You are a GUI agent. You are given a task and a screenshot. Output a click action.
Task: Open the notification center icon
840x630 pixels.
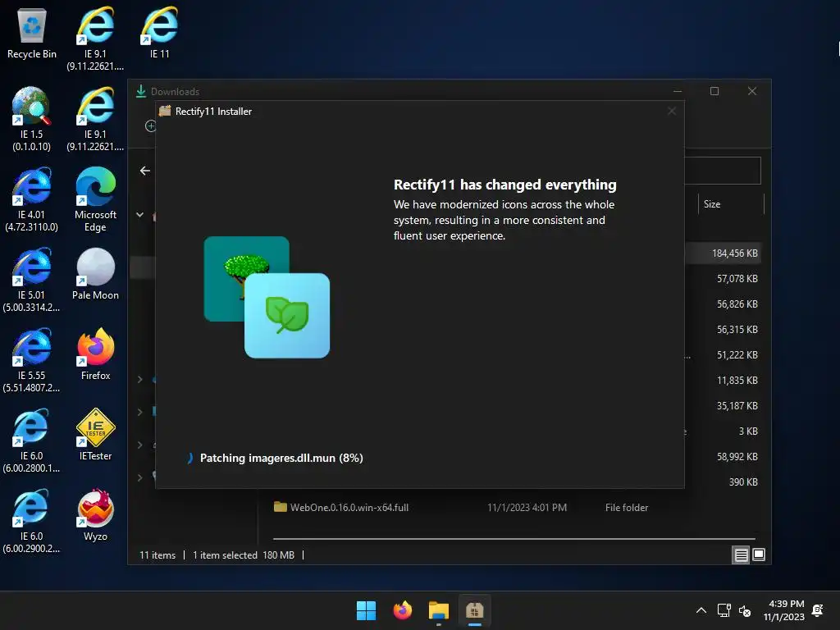[818, 610]
